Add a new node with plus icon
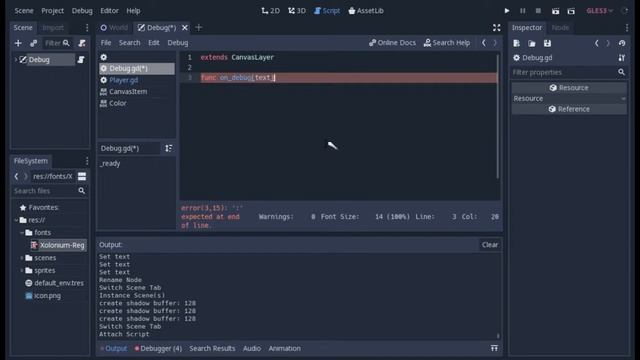Image resolution: width=640 pixels, height=360 pixels. pos(18,43)
